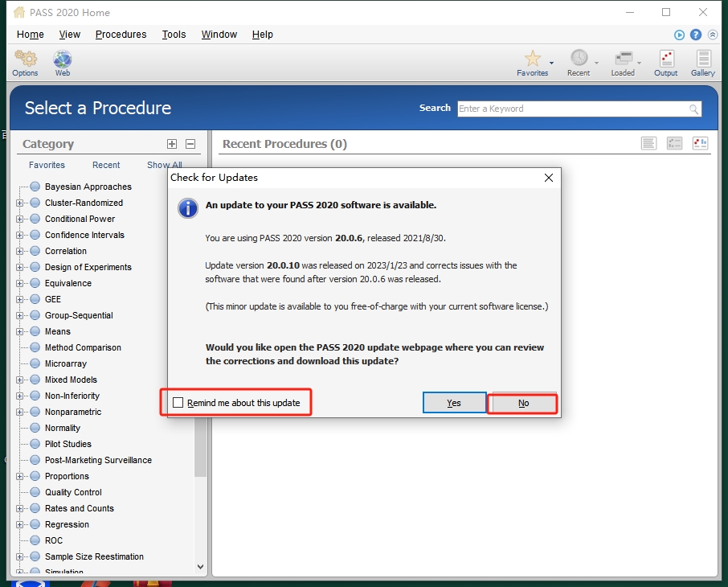728x587 pixels.
Task: Select Non-Inferiority category
Action: 72,396
